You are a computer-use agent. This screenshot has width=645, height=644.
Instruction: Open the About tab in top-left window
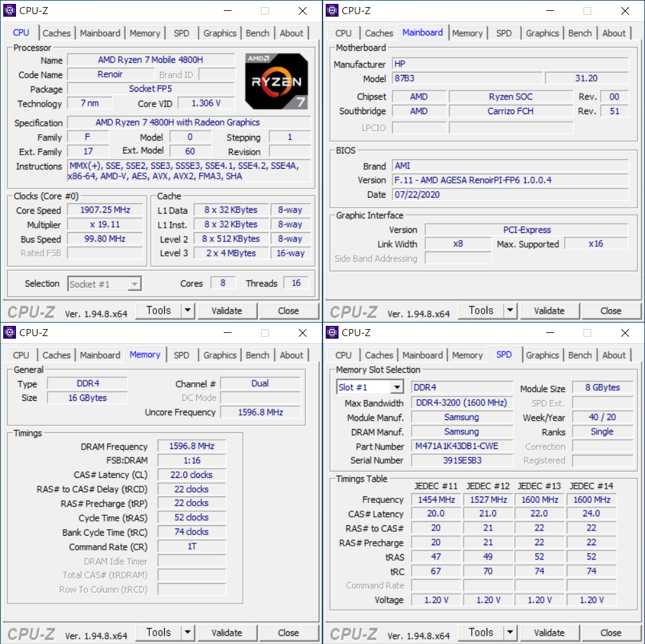coord(291,33)
